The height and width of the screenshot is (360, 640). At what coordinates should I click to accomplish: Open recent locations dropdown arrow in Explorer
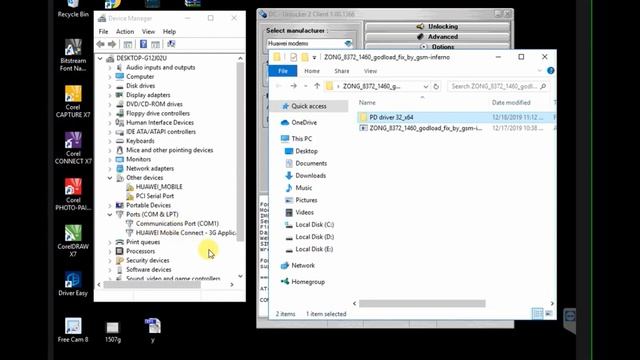point(305,86)
